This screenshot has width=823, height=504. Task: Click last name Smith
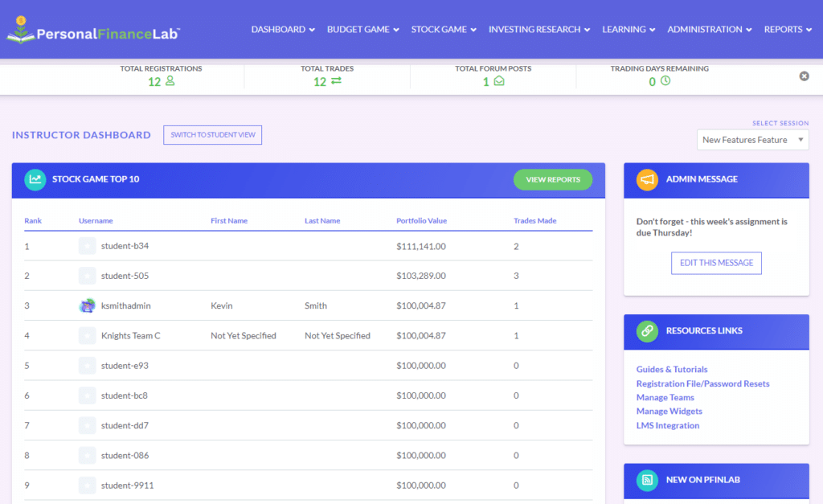pyautogui.click(x=315, y=305)
